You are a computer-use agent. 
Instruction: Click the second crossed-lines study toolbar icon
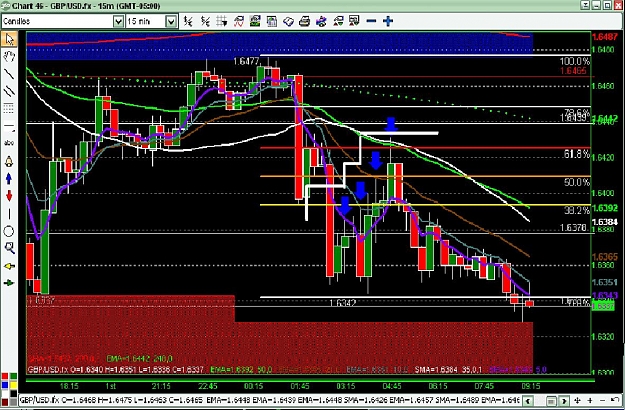(x=205, y=21)
